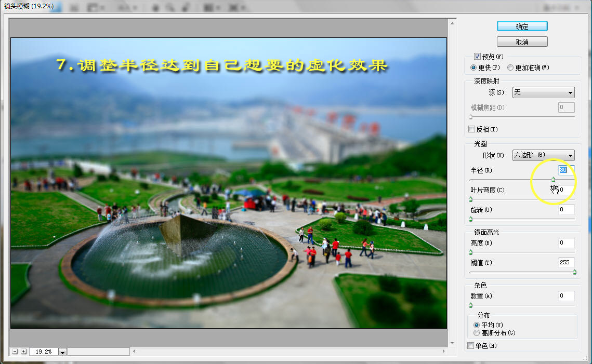This screenshot has width=592, height=364.
Task: Enable the 单色 (Monochromatic) checkbox
Action: tap(471, 346)
